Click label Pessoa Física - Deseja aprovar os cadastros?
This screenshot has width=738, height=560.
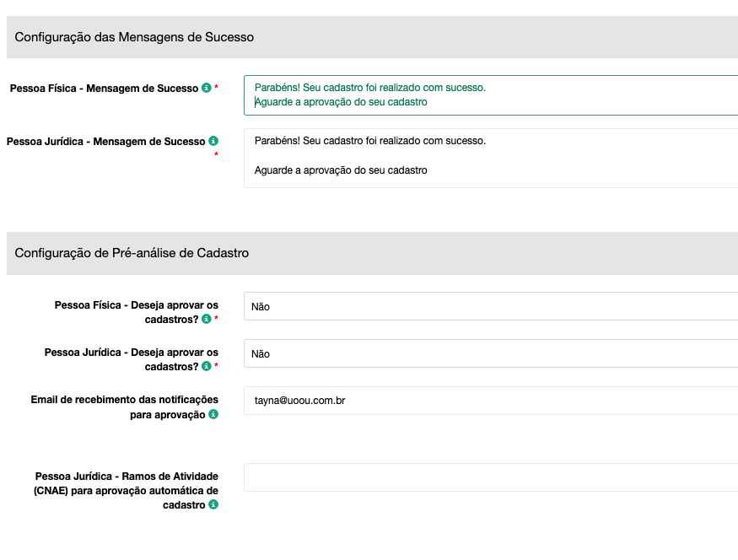click(x=137, y=312)
